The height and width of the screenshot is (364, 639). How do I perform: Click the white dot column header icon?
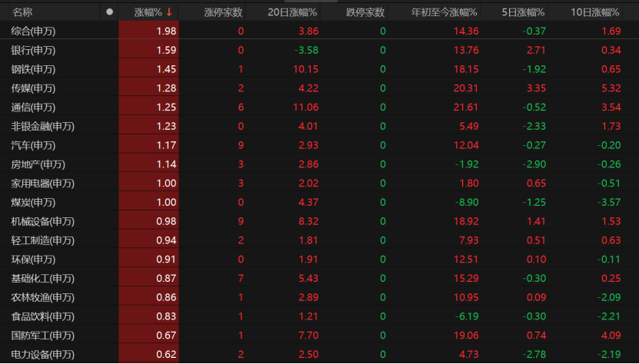pyautogui.click(x=109, y=12)
